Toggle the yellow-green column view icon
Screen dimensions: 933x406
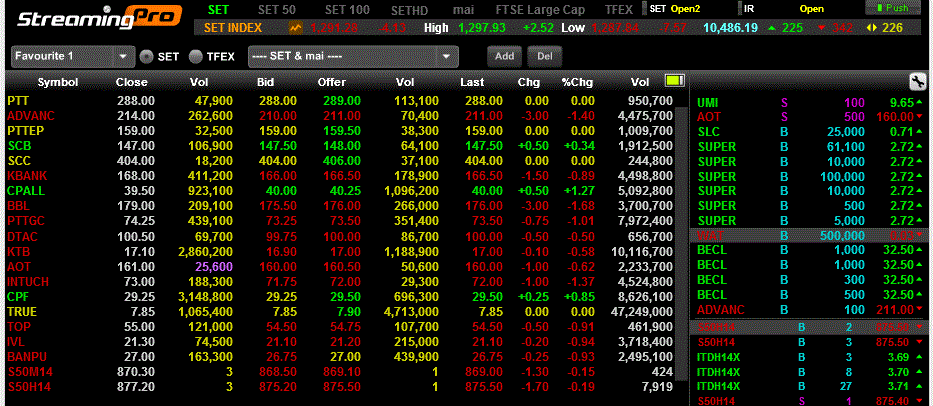point(675,81)
